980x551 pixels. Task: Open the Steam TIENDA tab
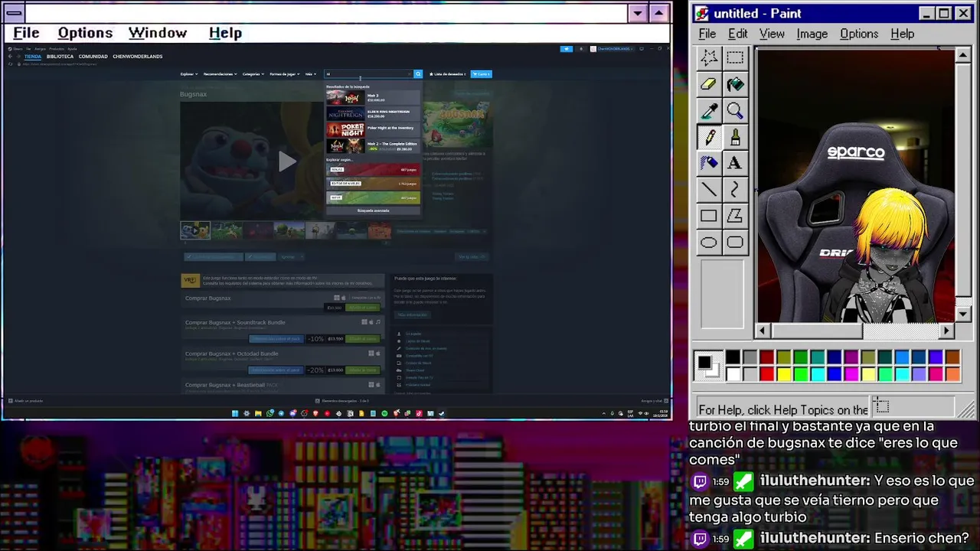pos(32,57)
